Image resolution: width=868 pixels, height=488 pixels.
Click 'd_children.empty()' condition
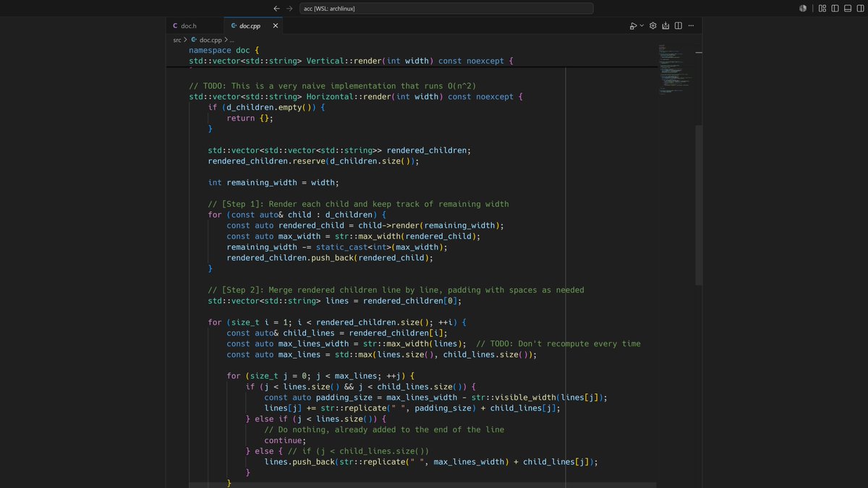pos(269,108)
